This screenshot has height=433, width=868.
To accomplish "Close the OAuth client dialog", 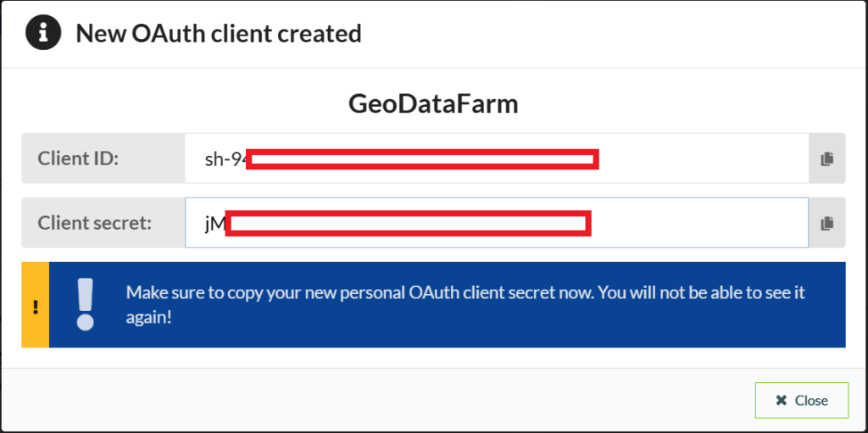I will (x=802, y=400).
